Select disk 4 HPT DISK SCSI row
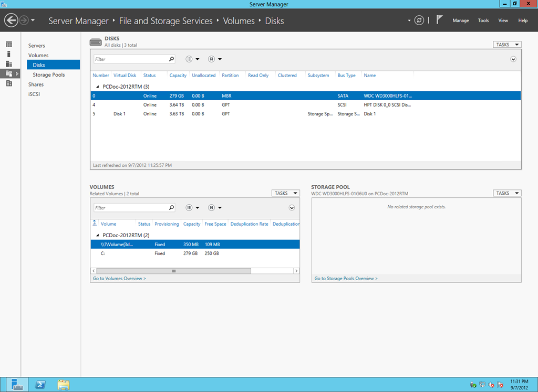Screen dimensions: 538x392 click(306, 105)
